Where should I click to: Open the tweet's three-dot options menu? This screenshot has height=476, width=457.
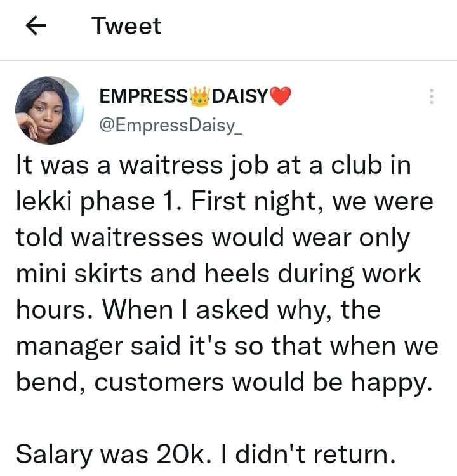(432, 96)
